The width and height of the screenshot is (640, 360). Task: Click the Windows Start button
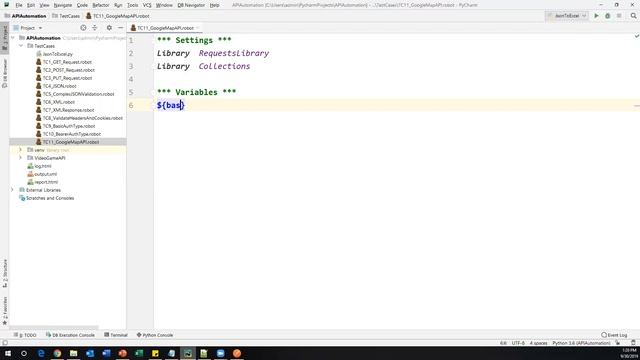tap(8, 353)
